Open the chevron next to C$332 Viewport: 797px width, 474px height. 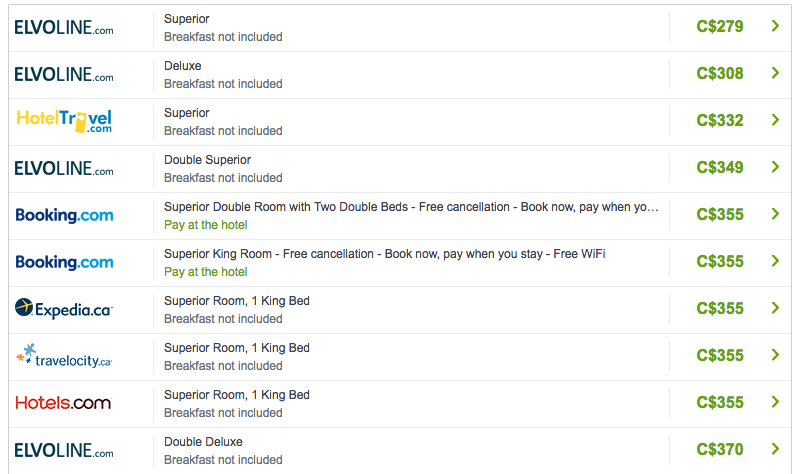[775, 120]
